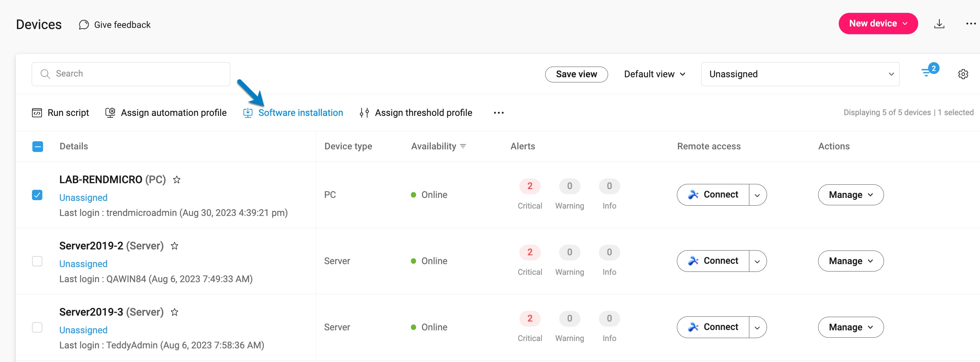980x362 pixels.
Task: Expand Connect options arrow for Server2019-3
Action: (x=757, y=327)
